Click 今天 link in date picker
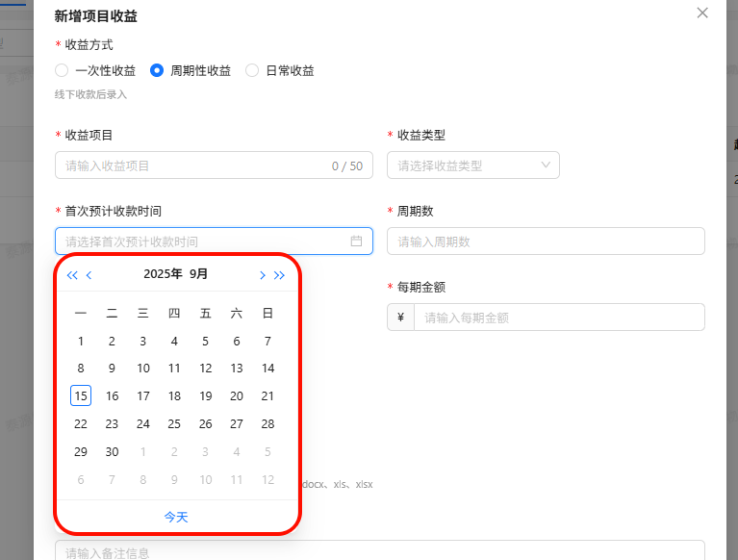 [176, 517]
